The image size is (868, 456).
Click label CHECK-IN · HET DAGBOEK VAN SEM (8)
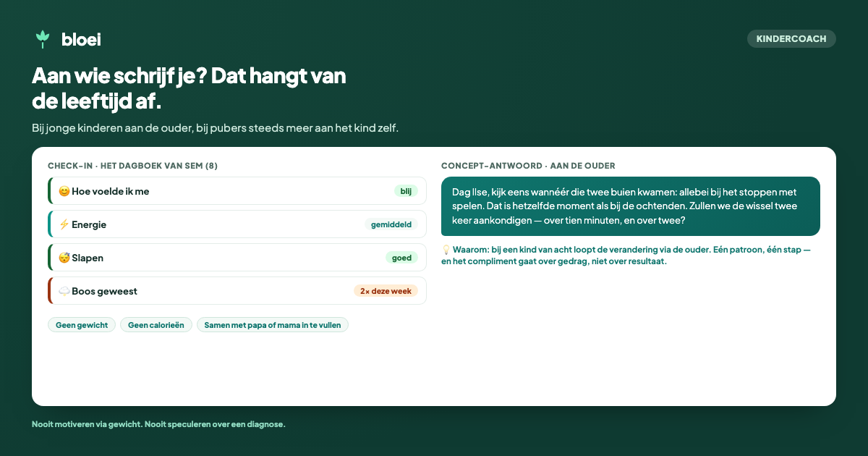[132, 166]
